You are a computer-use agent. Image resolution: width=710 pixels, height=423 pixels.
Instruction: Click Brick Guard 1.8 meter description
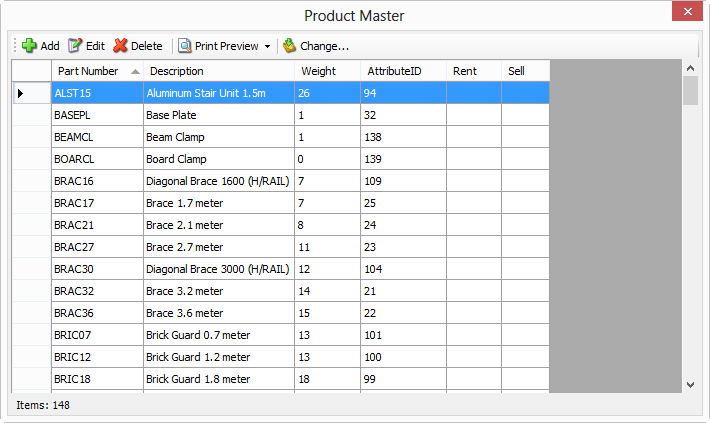[x=219, y=379]
